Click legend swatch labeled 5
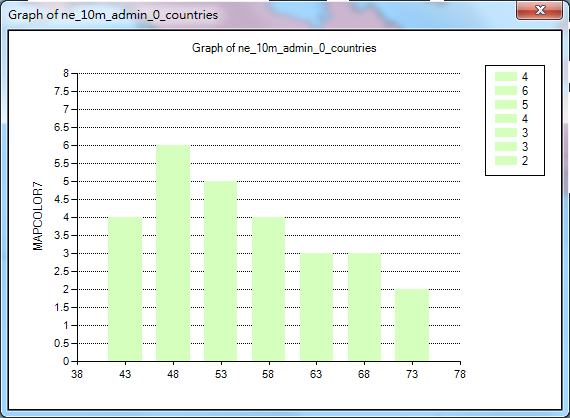This screenshot has width=570, height=418. pos(506,104)
